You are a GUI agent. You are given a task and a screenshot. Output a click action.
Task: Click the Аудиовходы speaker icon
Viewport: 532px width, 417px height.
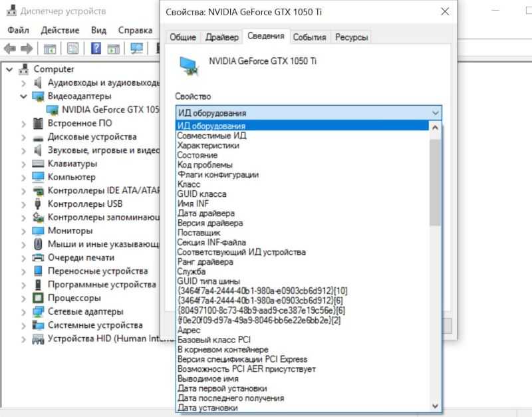[x=38, y=82]
